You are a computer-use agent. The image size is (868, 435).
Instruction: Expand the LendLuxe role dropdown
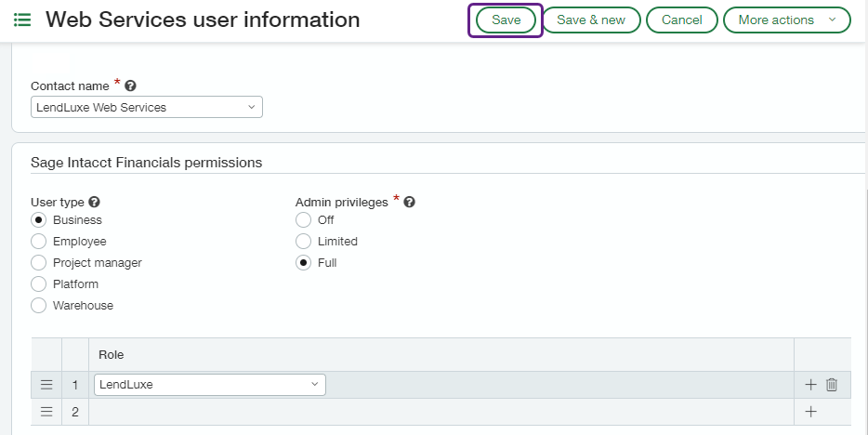point(210,385)
